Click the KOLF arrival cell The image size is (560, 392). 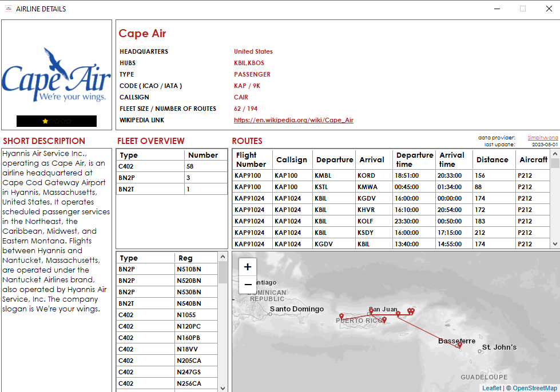coord(374,221)
